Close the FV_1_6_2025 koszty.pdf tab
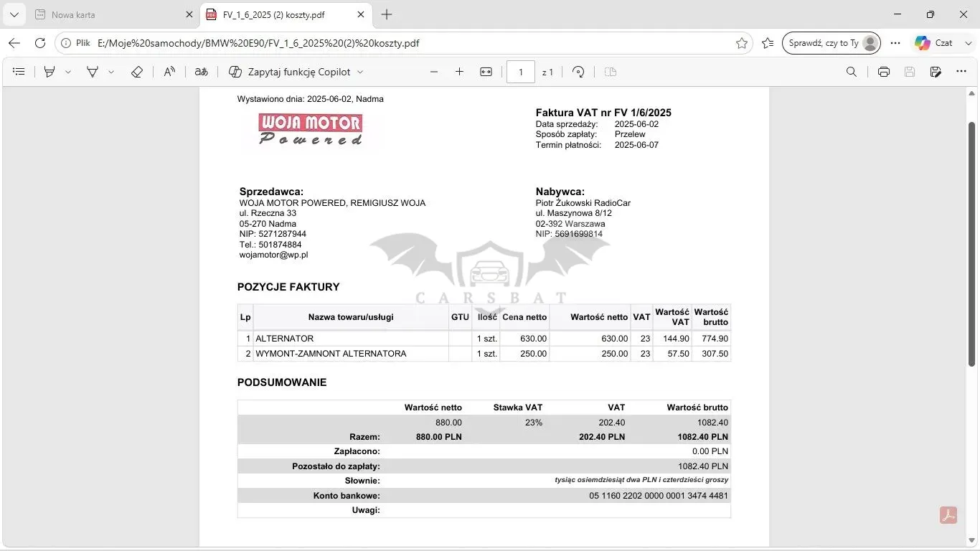The height and width of the screenshot is (551, 980). 361,14
